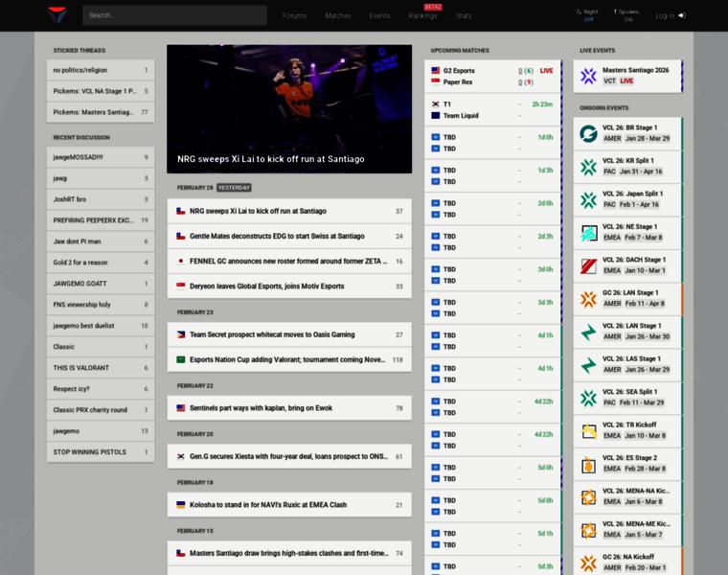Open 'Pickems: VCL NA Stage 1' thread

pos(101,91)
